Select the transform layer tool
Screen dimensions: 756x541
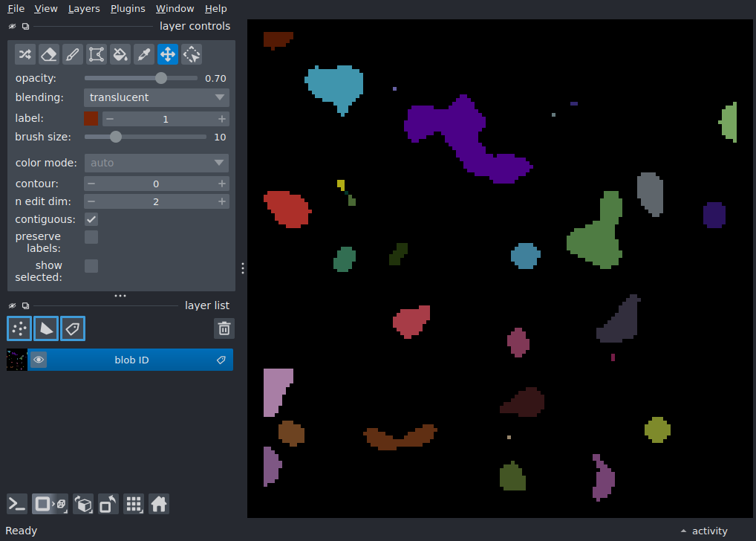[192, 54]
